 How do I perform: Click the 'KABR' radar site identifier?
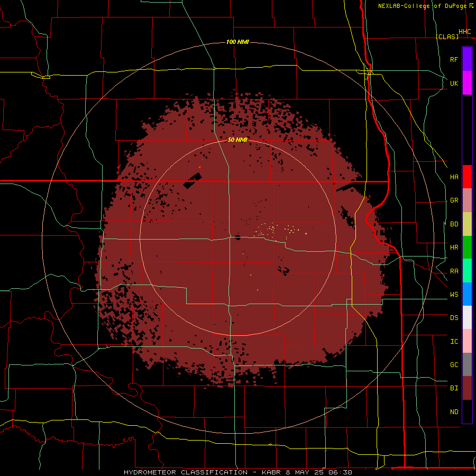(x=271, y=472)
